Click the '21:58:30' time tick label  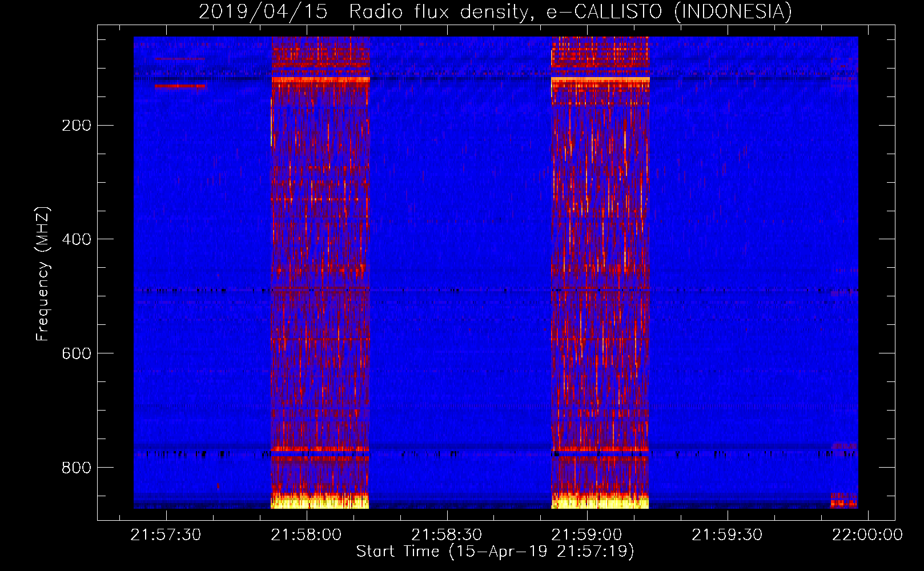(x=447, y=534)
